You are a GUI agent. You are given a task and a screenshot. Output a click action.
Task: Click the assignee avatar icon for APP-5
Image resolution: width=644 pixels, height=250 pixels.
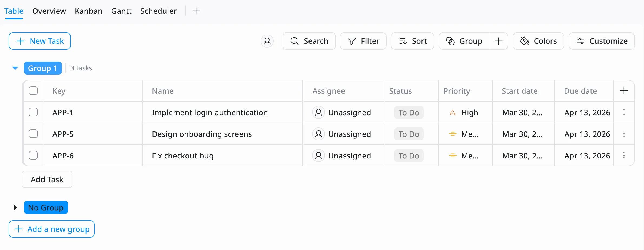[x=318, y=134]
